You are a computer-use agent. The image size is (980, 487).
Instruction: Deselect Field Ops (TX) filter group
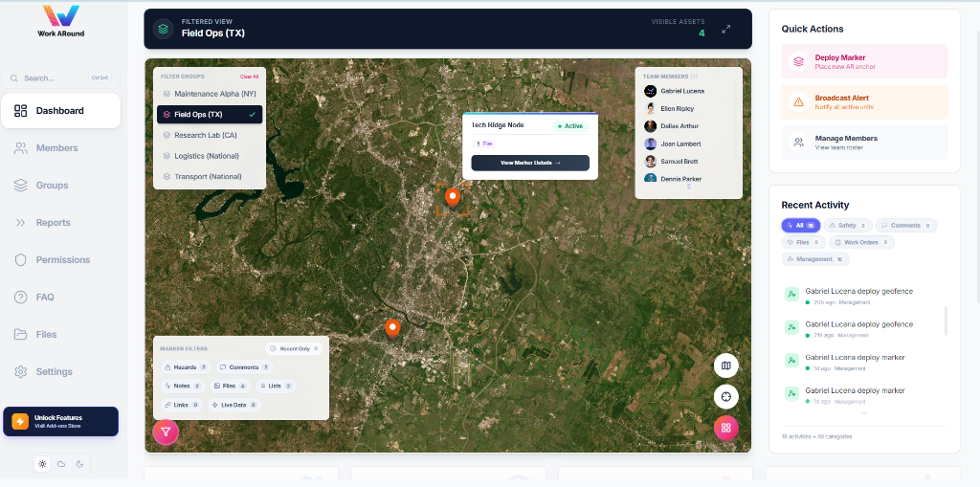(x=210, y=115)
